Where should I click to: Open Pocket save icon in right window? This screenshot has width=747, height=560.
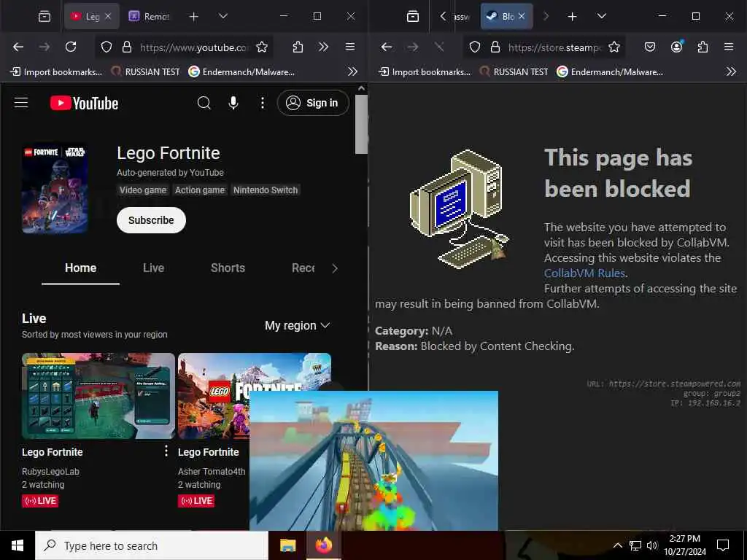pyautogui.click(x=650, y=47)
